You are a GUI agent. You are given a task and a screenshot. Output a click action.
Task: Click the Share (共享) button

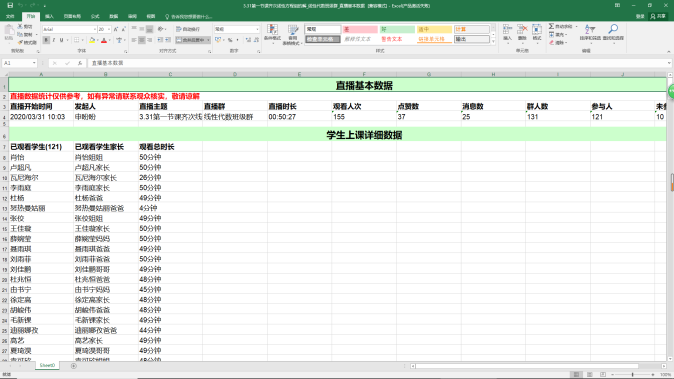[658, 16]
